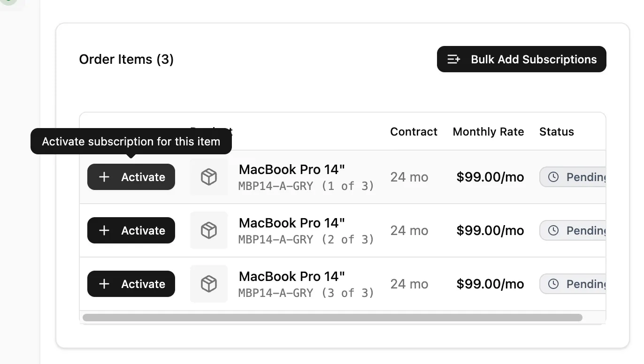Select the package icon for item 3 of 3
Screen dimensions: 644x364
click(209, 284)
